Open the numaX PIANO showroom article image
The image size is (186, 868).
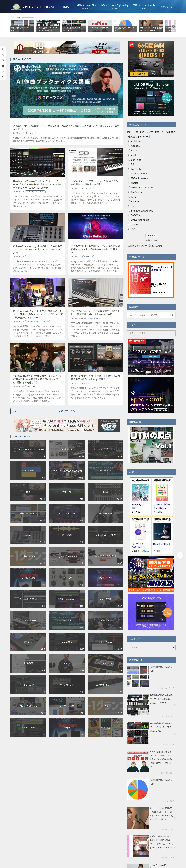(96, 292)
